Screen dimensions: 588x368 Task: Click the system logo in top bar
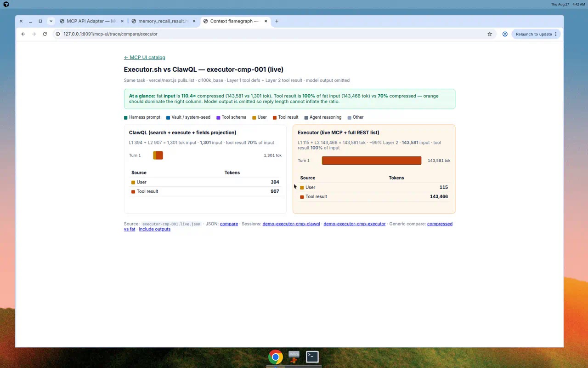coord(6,4)
